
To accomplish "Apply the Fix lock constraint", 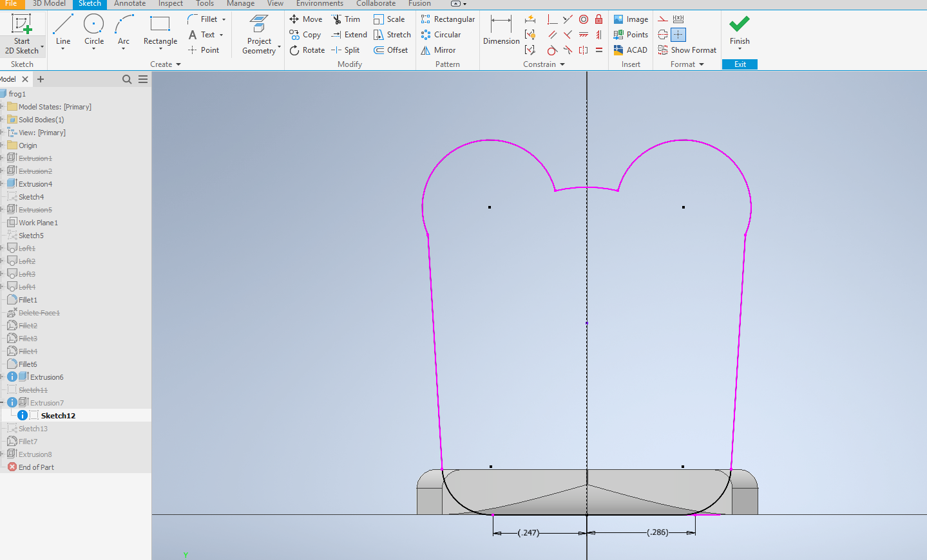I will [599, 19].
